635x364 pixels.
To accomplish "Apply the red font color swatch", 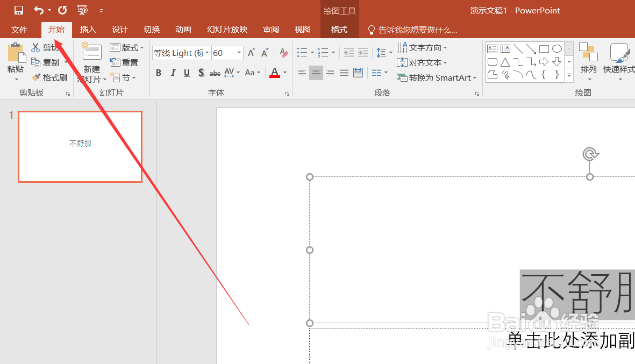I will (x=275, y=73).
